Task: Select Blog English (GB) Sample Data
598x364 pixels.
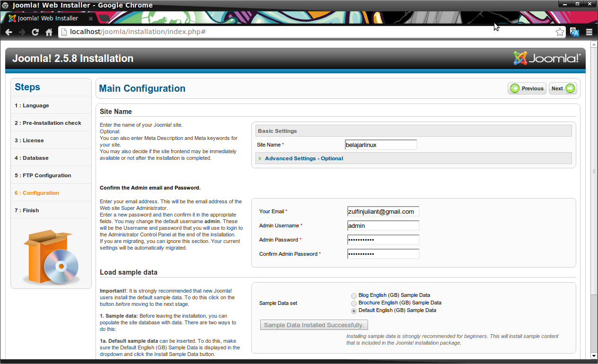Action: click(x=354, y=295)
